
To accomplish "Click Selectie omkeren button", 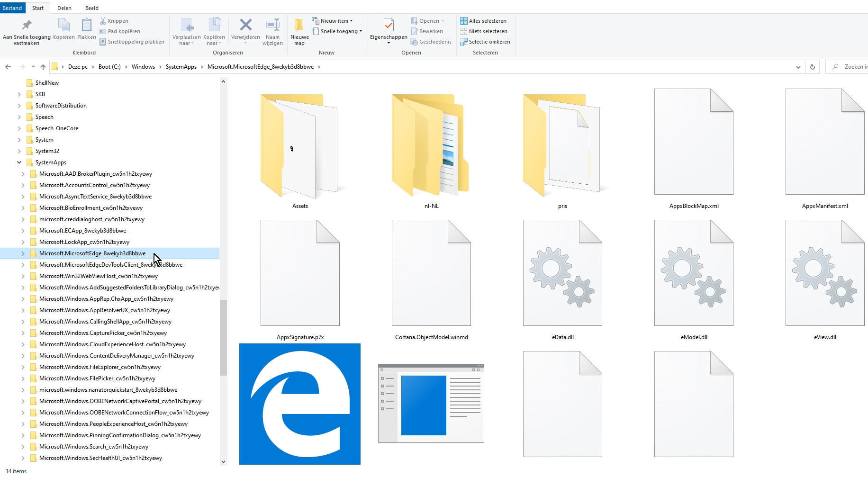I will (x=485, y=42).
